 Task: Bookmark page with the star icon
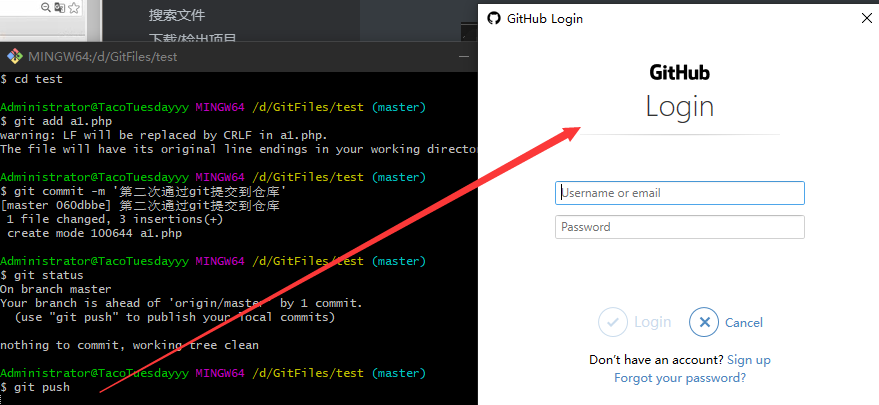point(74,7)
